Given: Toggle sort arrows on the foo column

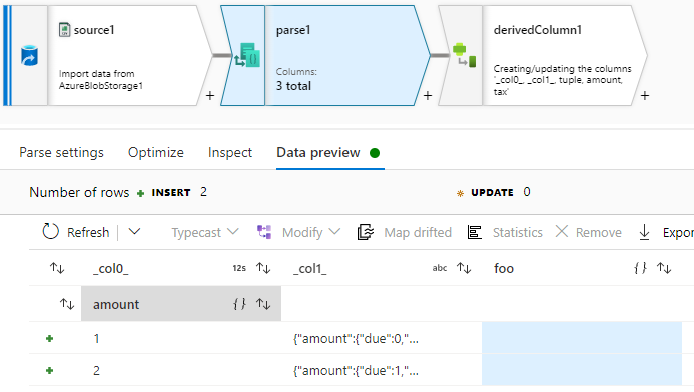Looking at the screenshot, I should pyautogui.click(x=664, y=268).
